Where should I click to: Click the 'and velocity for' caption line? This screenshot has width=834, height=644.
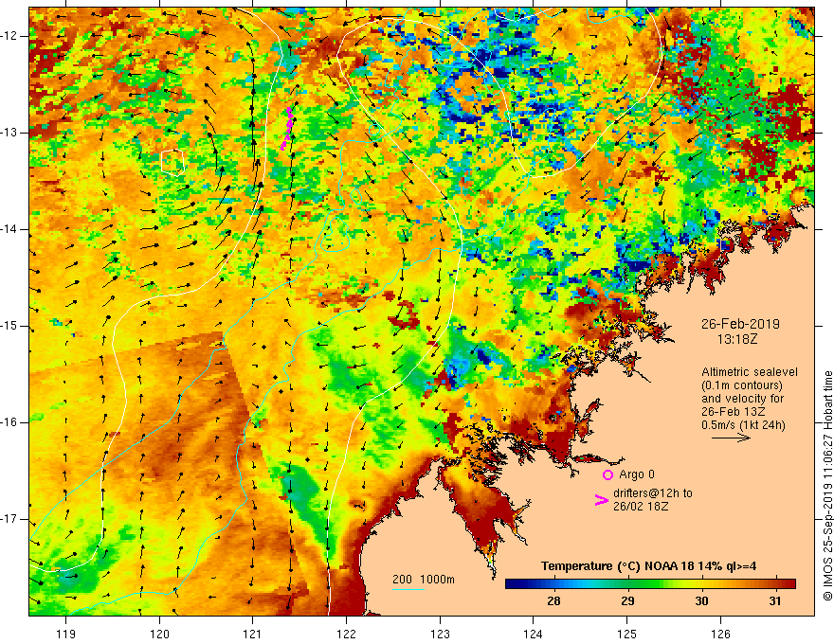[x=742, y=399]
